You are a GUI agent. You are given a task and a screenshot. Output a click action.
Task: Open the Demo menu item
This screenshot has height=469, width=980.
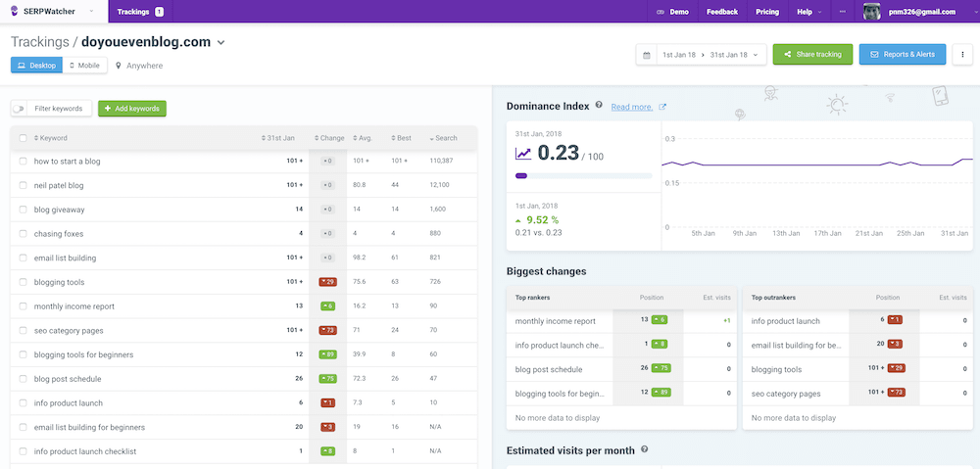click(672, 11)
